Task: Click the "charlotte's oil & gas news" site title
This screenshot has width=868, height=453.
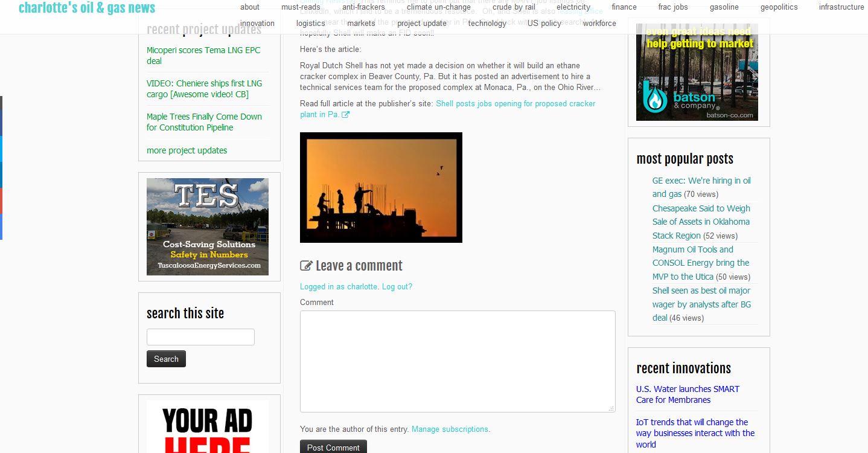Action: coord(87,8)
